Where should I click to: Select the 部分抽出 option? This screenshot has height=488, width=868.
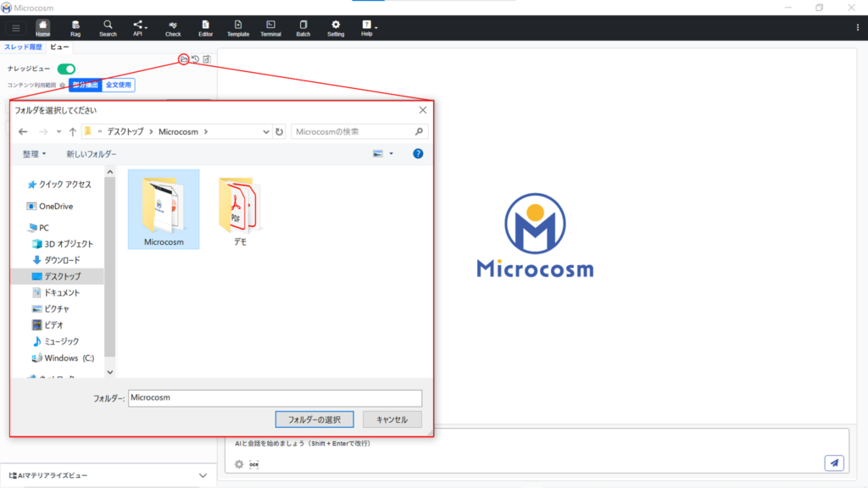tap(86, 86)
